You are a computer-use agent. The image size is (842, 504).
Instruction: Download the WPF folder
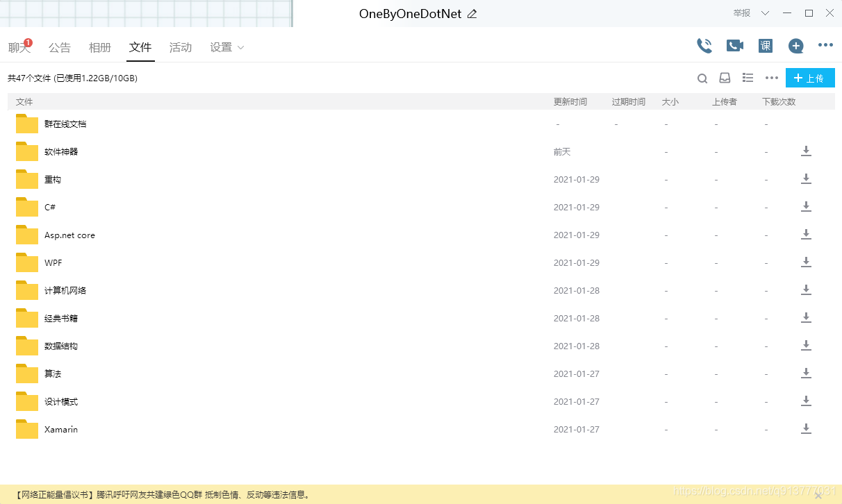(806, 262)
